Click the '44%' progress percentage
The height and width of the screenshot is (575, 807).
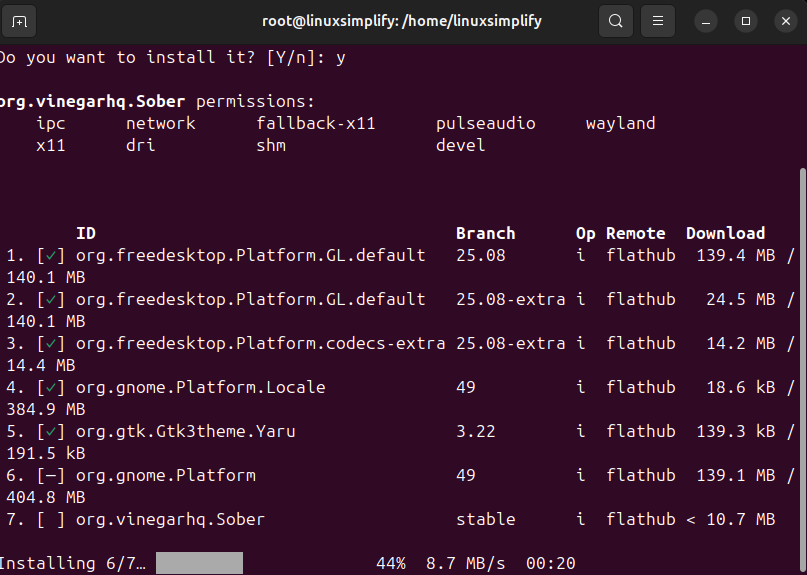tap(391, 564)
